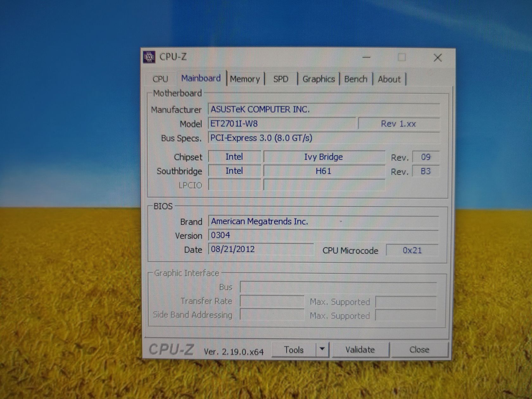
Task: Click the BIOS version 0304
Action: 324,235
